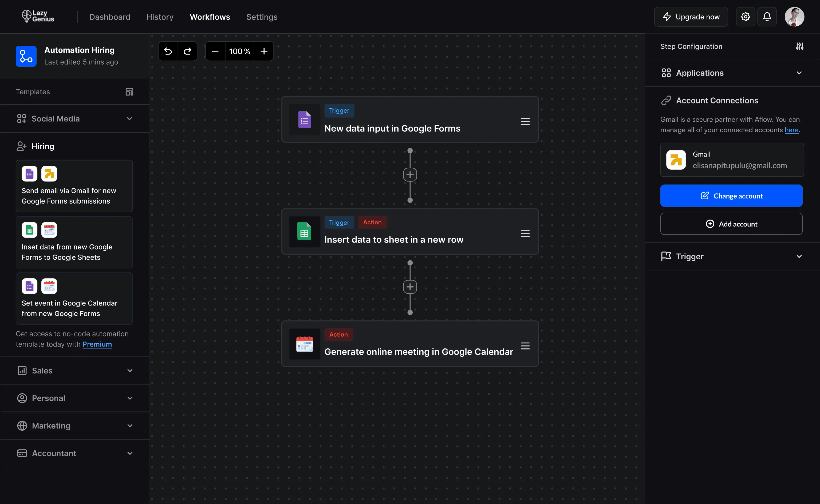
Task: Switch to the Dashboard tab
Action: point(110,17)
